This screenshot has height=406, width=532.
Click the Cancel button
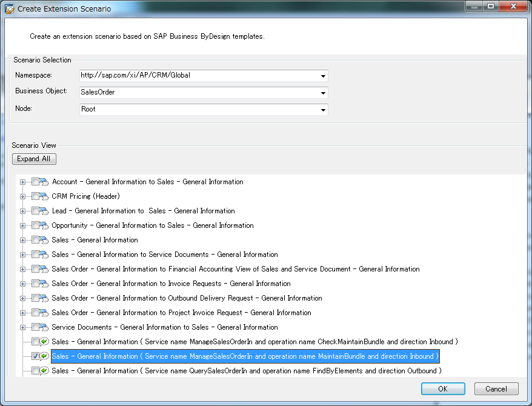pyautogui.click(x=496, y=389)
